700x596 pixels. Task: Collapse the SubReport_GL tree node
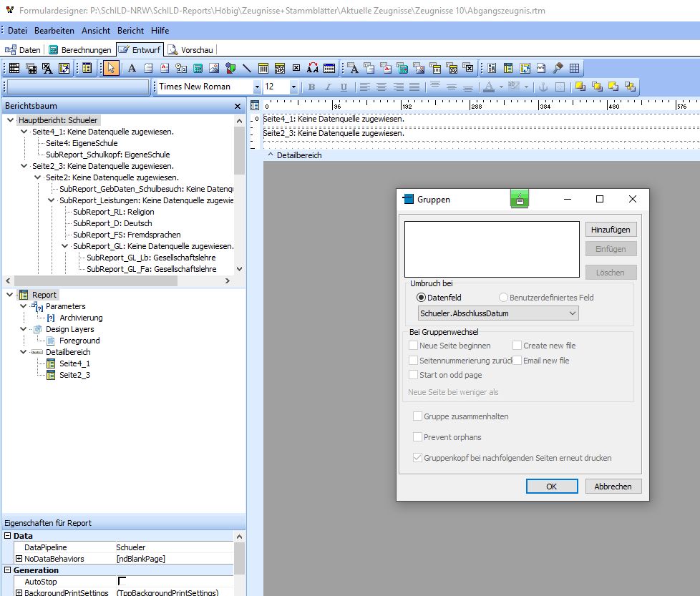click(x=64, y=246)
